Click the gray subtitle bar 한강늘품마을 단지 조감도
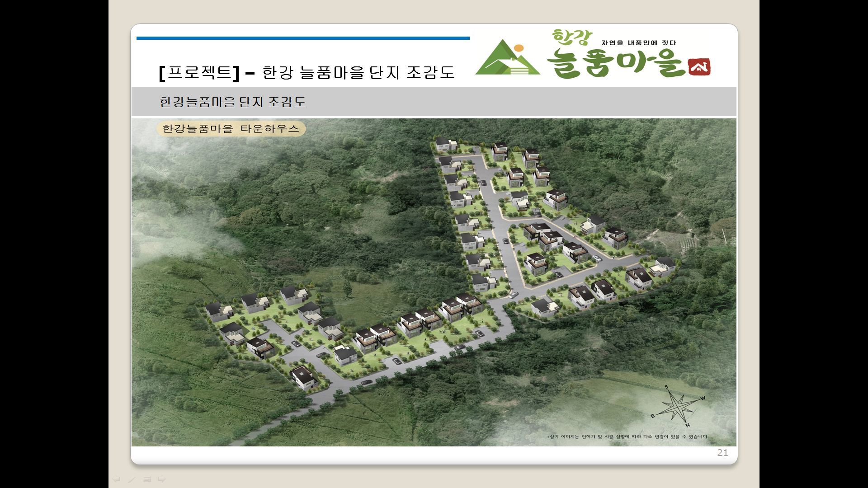 232,102
